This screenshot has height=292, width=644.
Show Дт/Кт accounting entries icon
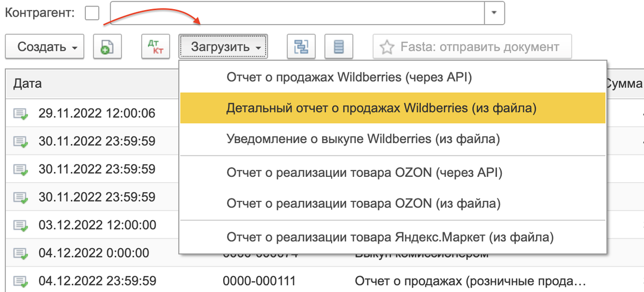(x=155, y=47)
